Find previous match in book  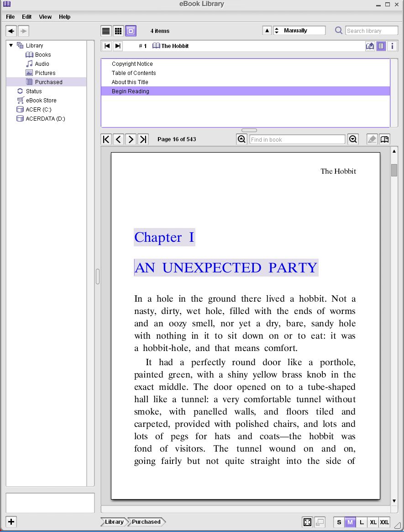(x=241, y=139)
